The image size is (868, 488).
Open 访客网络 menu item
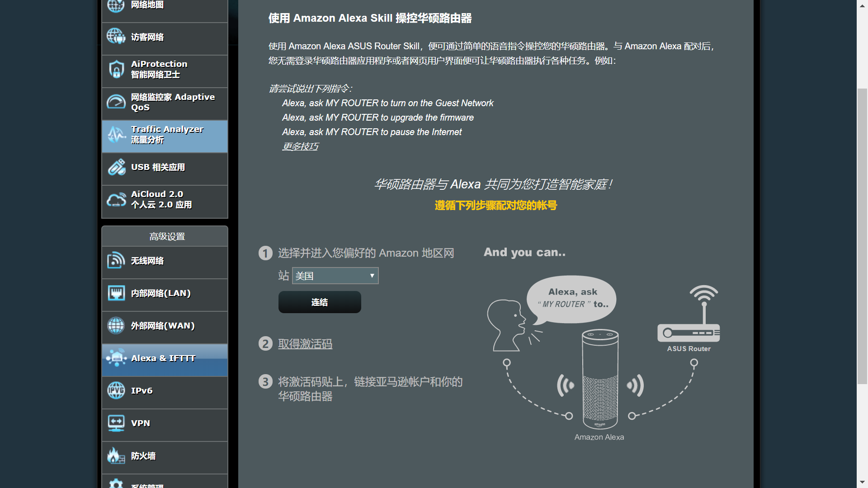click(165, 39)
